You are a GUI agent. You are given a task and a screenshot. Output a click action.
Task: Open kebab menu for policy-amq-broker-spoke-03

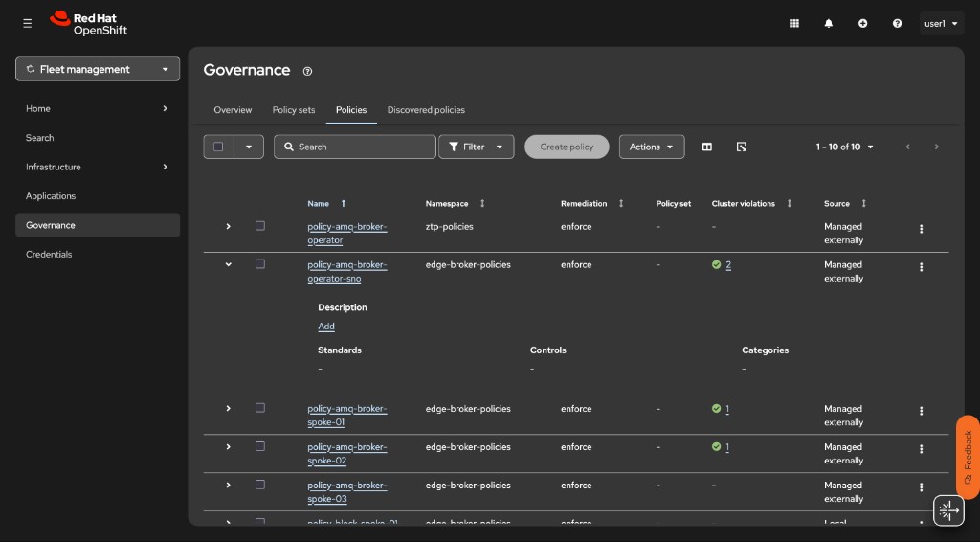coord(921,487)
